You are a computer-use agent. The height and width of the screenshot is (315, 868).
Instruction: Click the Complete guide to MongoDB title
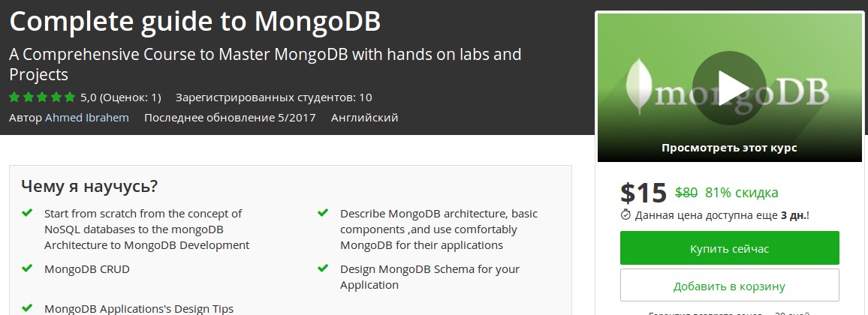click(x=194, y=22)
